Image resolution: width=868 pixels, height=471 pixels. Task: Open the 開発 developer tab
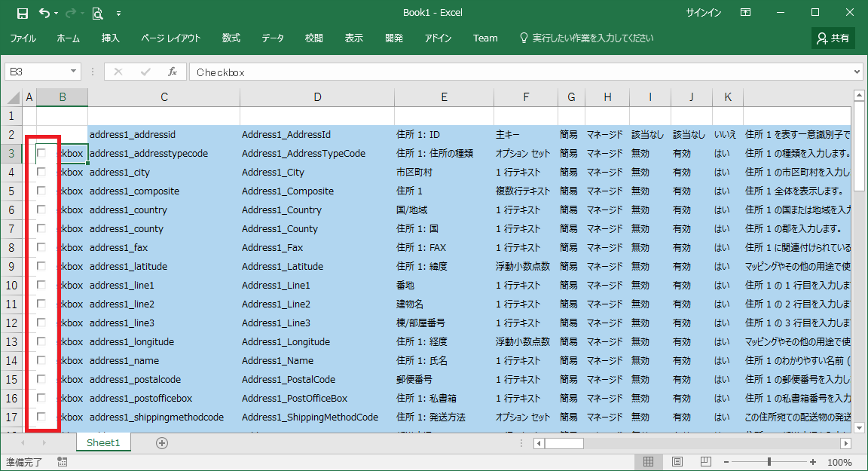393,38
